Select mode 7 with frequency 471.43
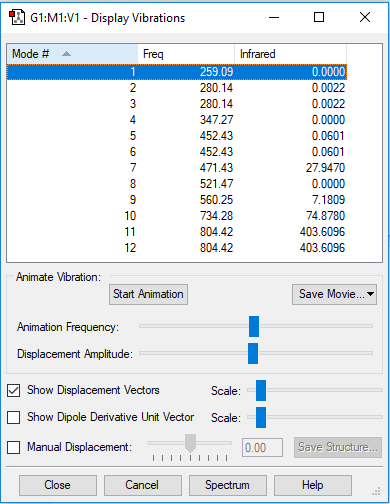This screenshot has width=390, height=504. click(x=177, y=168)
